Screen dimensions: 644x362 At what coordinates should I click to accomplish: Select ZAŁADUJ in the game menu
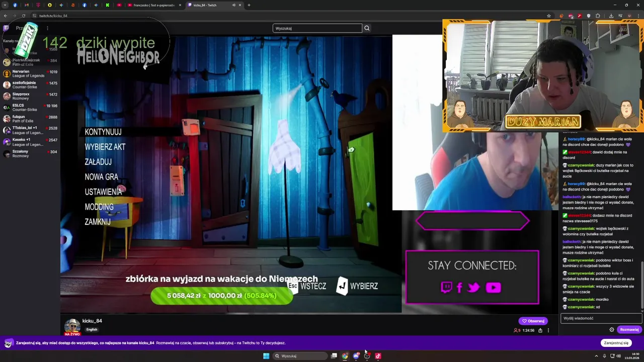pyautogui.click(x=98, y=162)
